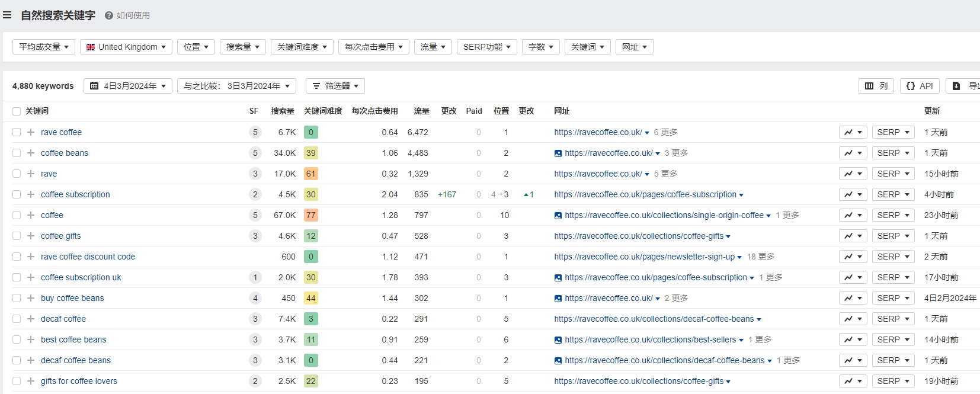The width and height of the screenshot is (980, 394).
Task: Open the 流量 traffic filter dropdown
Action: point(433,47)
